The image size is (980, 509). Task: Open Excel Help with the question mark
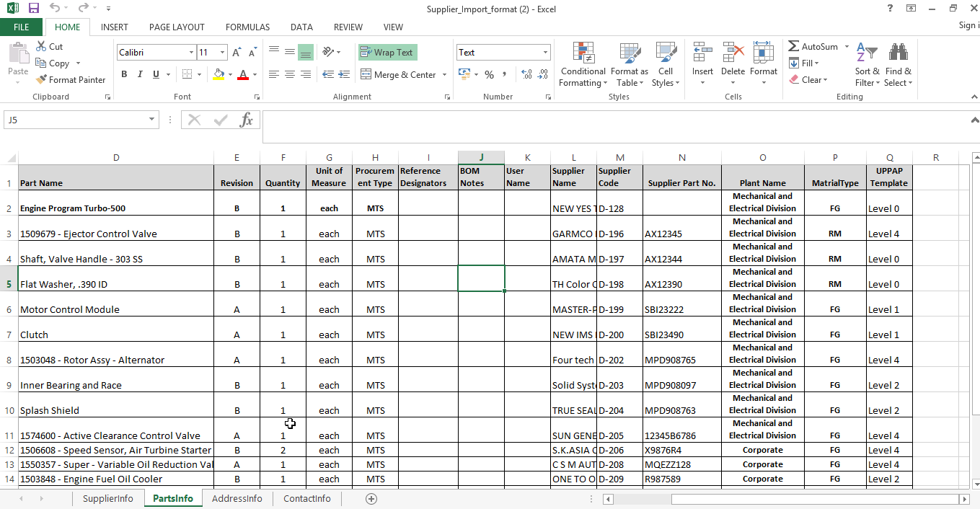[x=891, y=8]
